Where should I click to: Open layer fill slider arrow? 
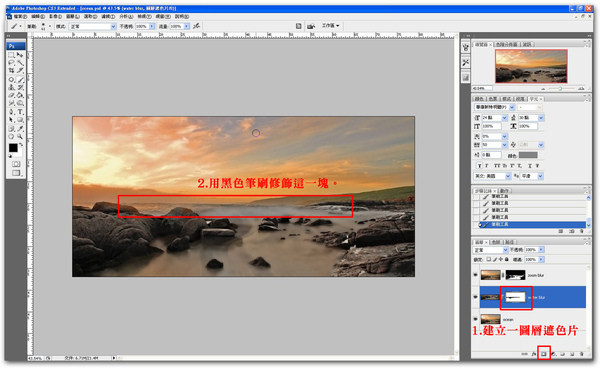tap(541, 259)
